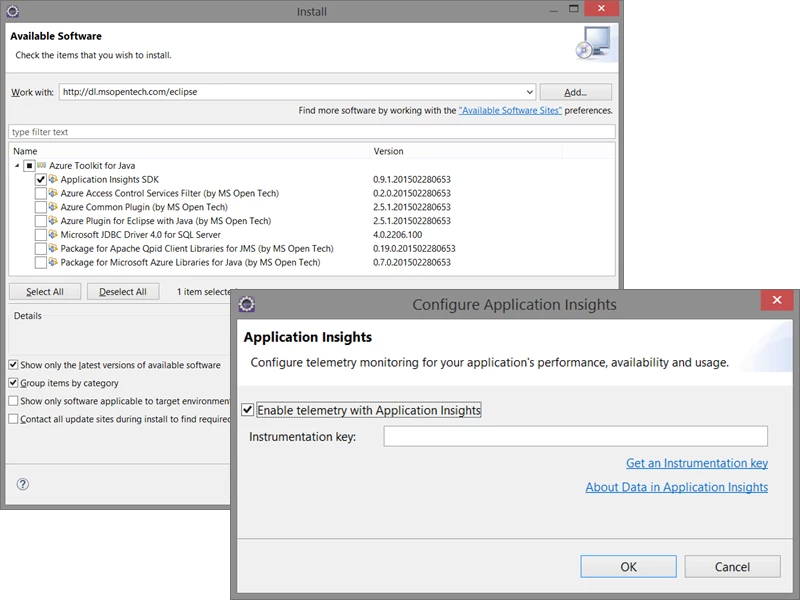Click the Apache Qpid Client Libraries package icon
The image size is (800, 600).
53,248
